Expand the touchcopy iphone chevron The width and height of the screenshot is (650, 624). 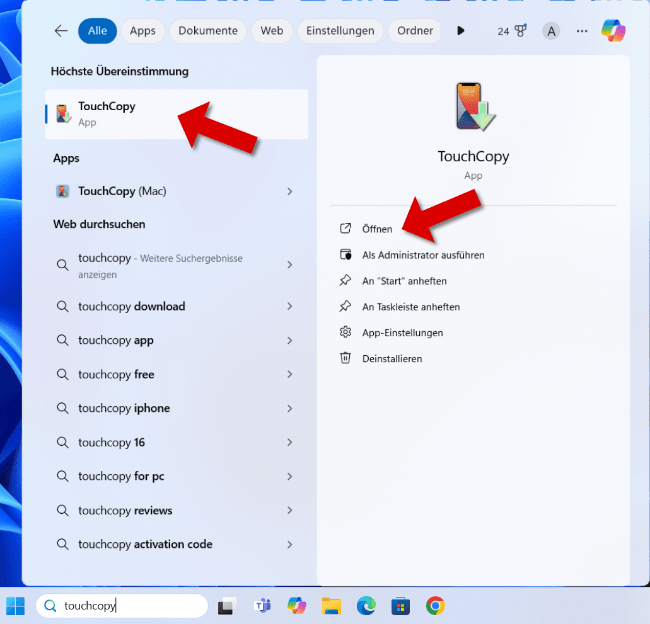coord(290,408)
